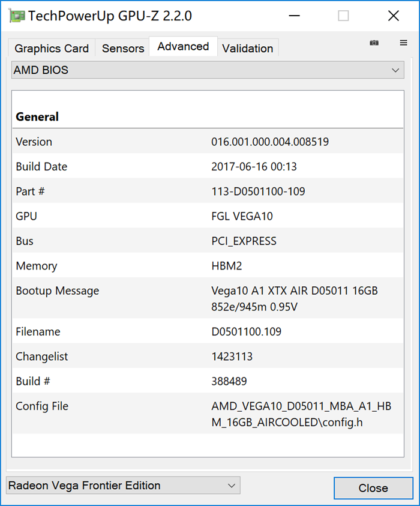Minimize the GPU-Z window
This screenshot has height=506, width=420.
[294, 16]
